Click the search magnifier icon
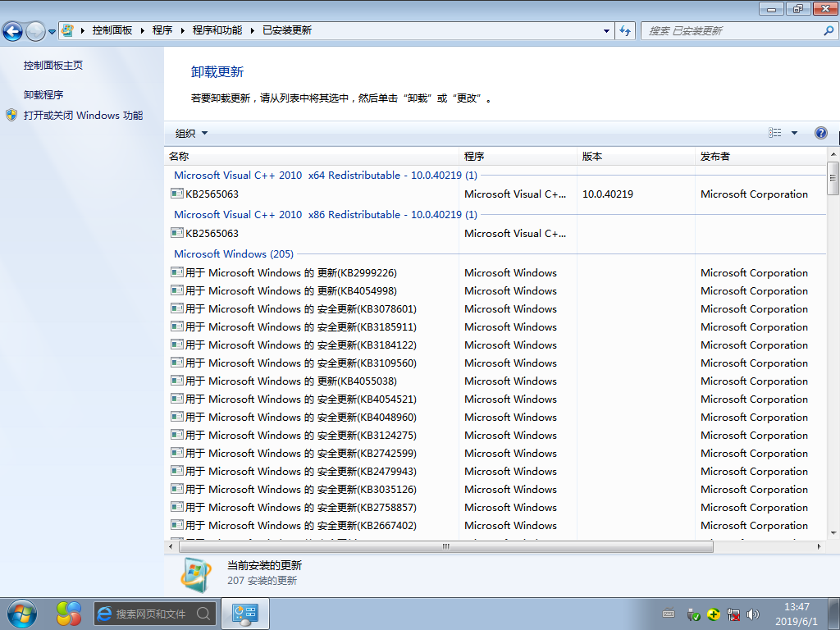 pos(829,30)
